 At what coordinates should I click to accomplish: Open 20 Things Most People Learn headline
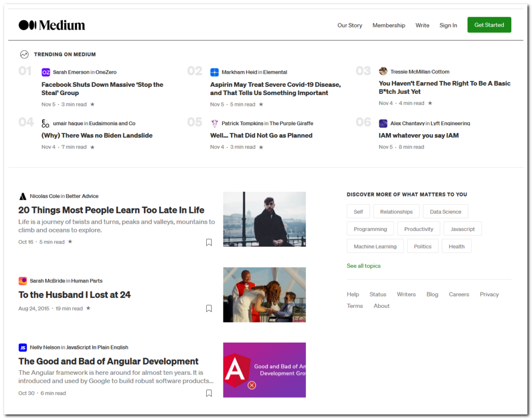point(111,210)
